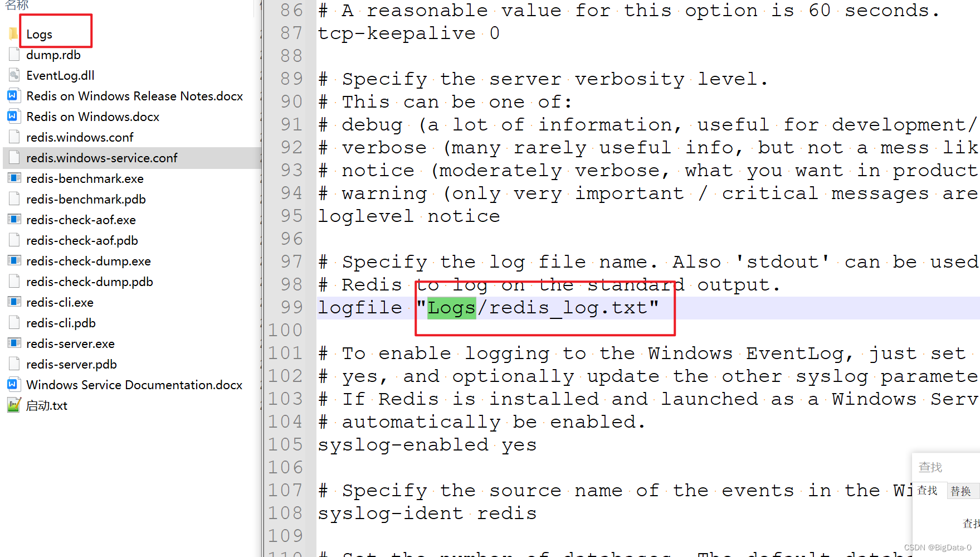Screen dimensions: 980x557
Task: Select the redis-server.exe application icon
Action: coord(13,343)
